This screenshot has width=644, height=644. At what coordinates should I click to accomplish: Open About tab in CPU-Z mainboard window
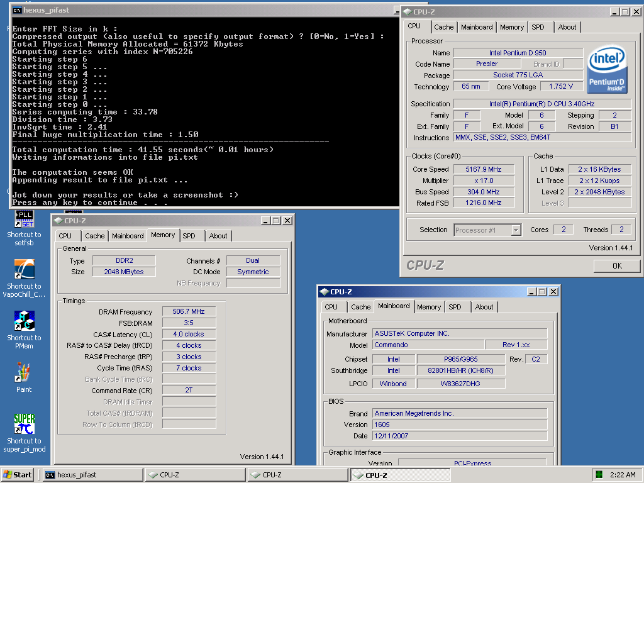pos(484,307)
